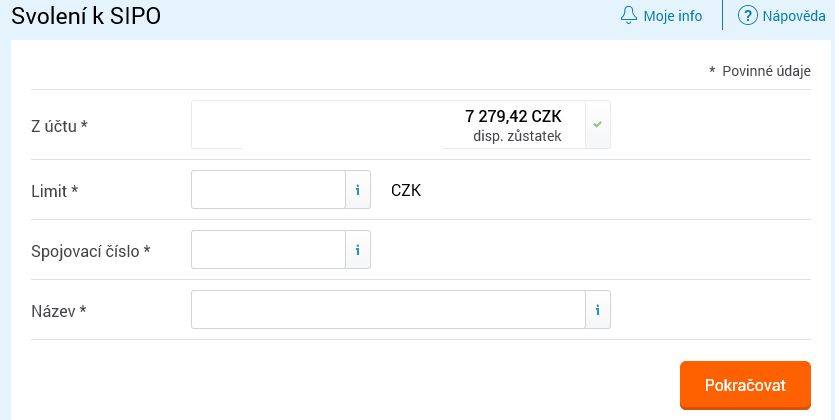This screenshot has width=835, height=420.
Task: Click the CZK currency label beside Limit
Action: pyautogui.click(x=406, y=191)
